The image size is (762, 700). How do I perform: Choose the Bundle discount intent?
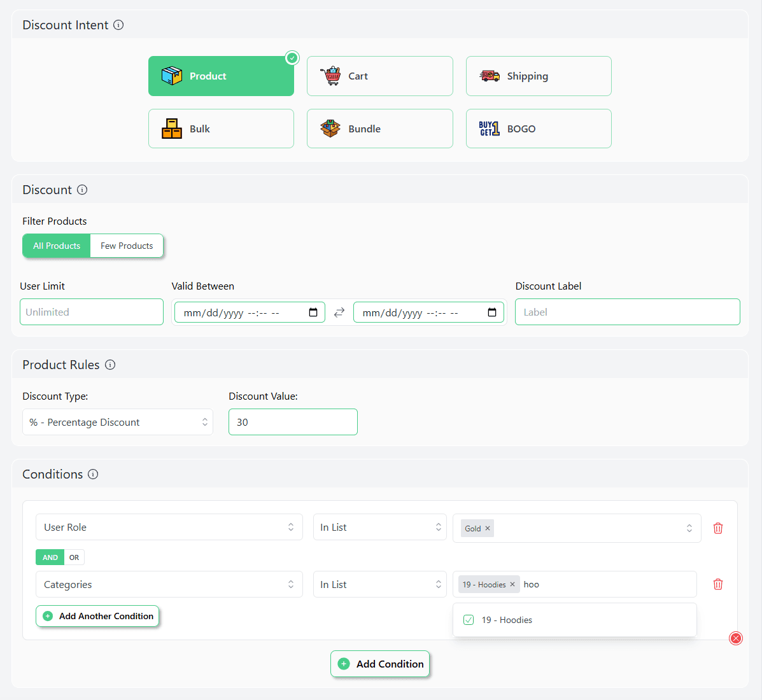[380, 129]
